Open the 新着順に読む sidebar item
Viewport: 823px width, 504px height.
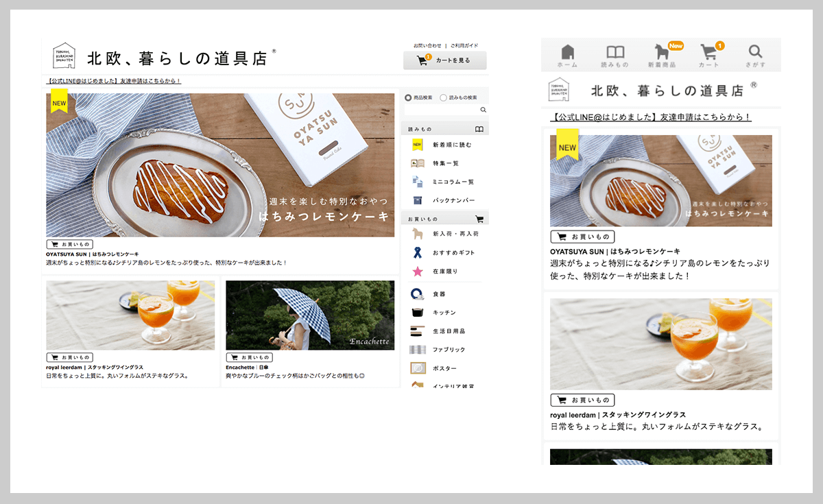click(444, 145)
